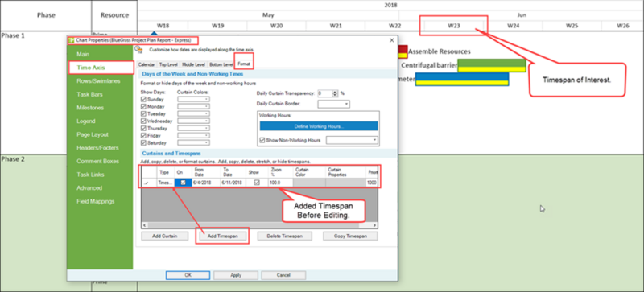Open Sunday curtain color dropdown

coord(193,99)
